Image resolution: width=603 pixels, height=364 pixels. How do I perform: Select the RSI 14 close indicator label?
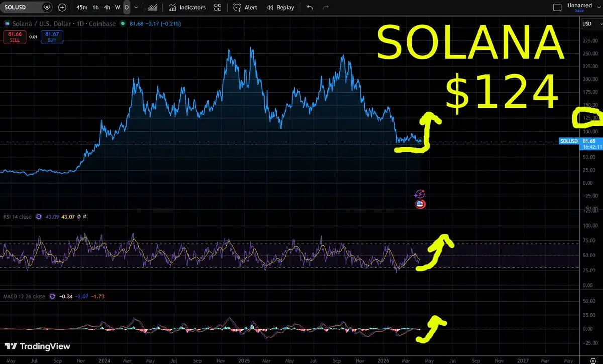(17, 217)
